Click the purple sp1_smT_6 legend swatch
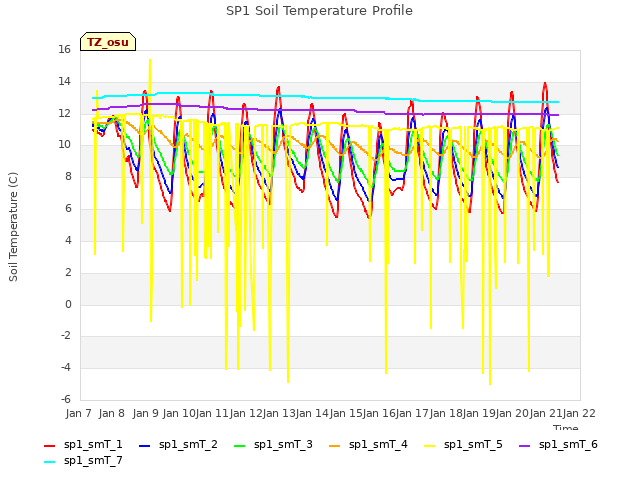Image resolution: width=640 pixels, height=480 pixels. pos(524,446)
